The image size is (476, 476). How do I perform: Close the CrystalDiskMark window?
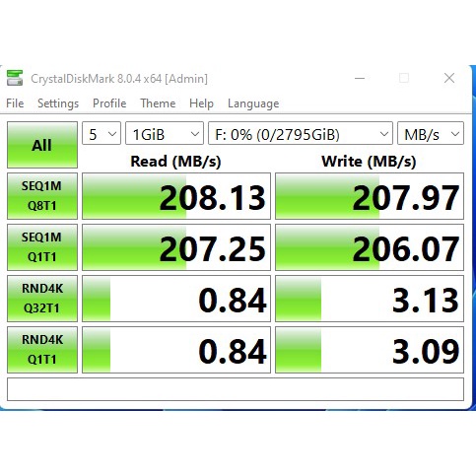[449, 78]
